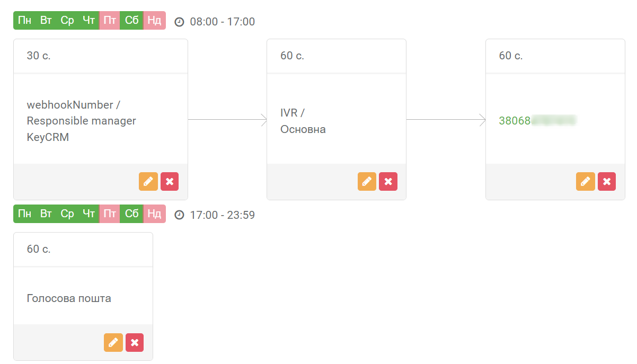637x364 pixels.
Task: Click the 08:00 - 17:00 time range
Action: (222, 22)
